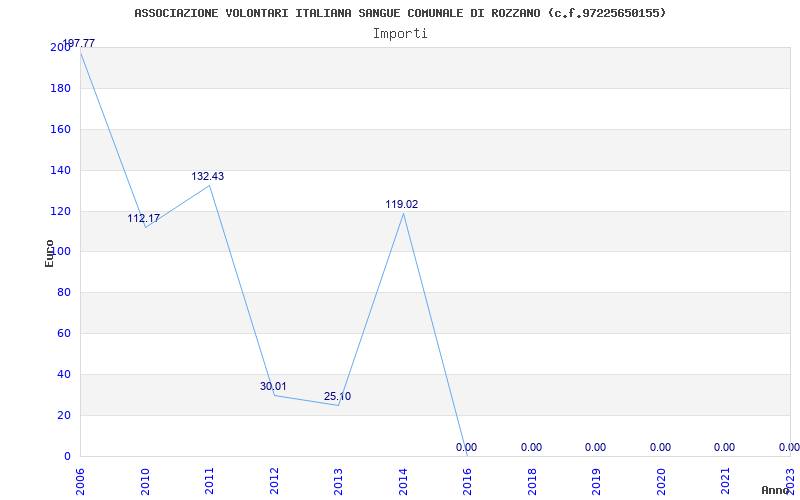This screenshot has height=500, width=800.
Task: Click the 197.77 data label
Action: tap(79, 43)
